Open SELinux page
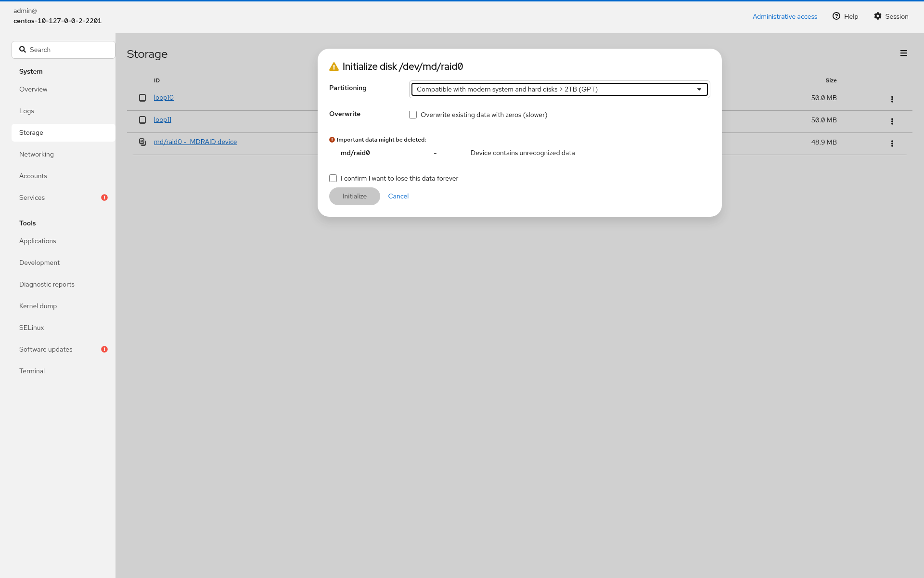This screenshot has width=924, height=578. tap(63, 328)
